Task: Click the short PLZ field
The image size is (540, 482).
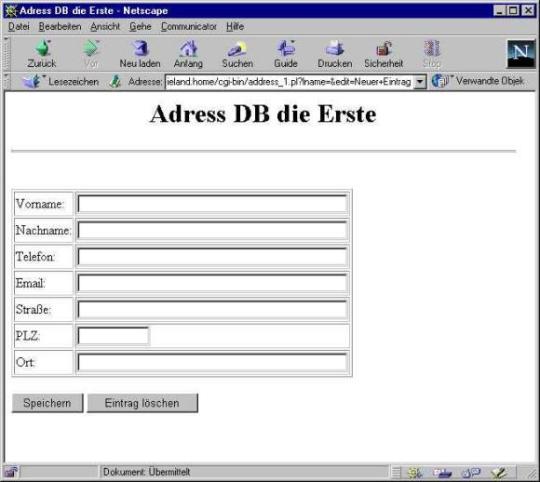Action: coord(114,336)
